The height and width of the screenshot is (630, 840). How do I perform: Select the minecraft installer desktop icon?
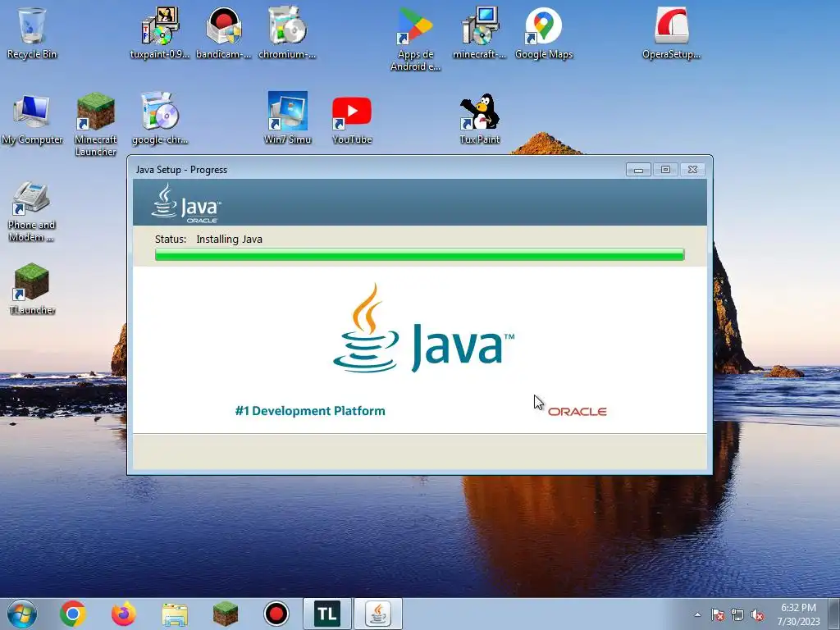[x=479, y=33]
